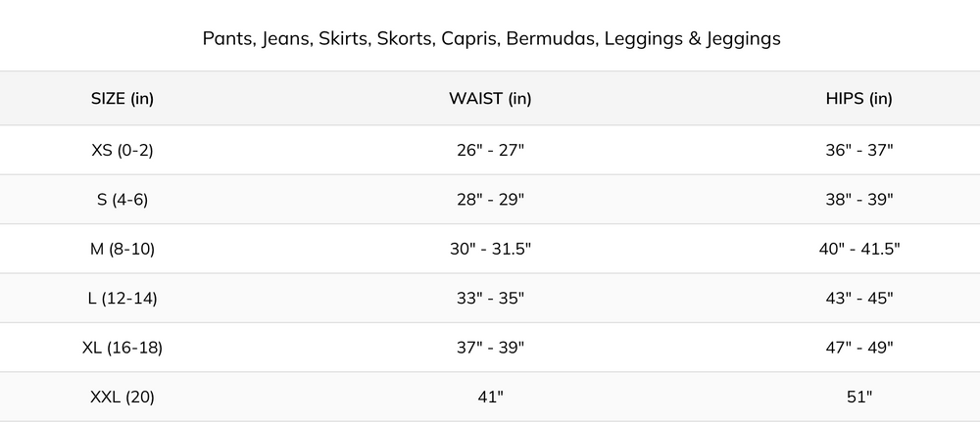Image resolution: width=980 pixels, height=423 pixels.
Task: Click the 51" hips cell
Action: click(858, 397)
